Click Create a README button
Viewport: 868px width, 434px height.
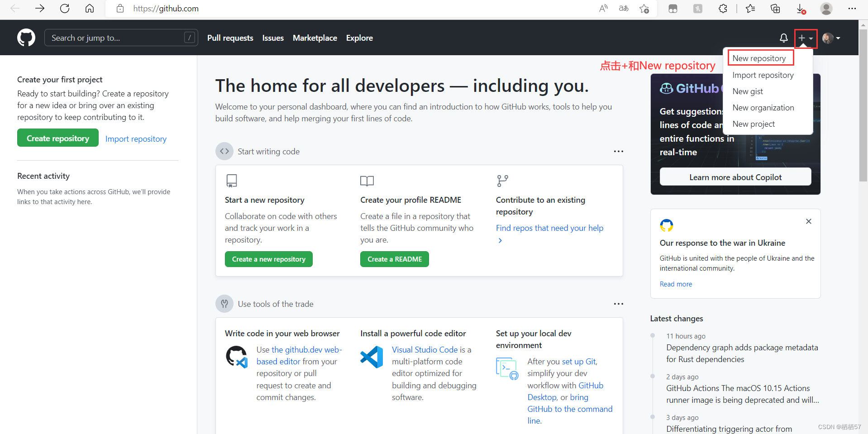tap(395, 259)
